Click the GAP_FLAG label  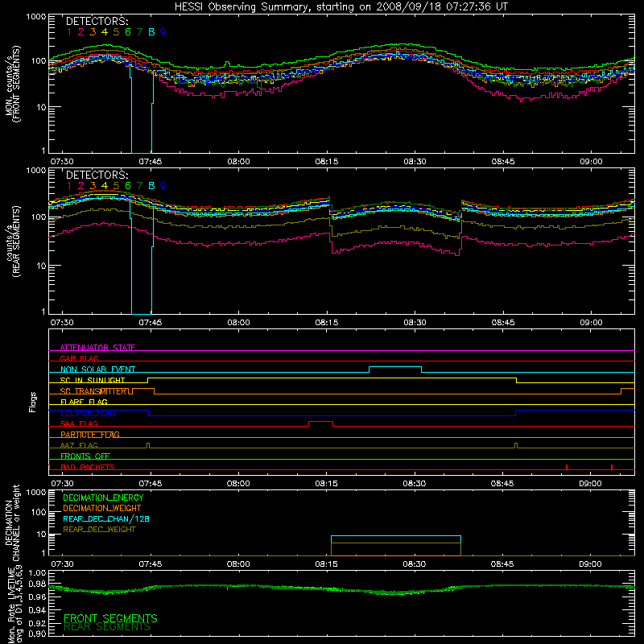[x=79, y=358]
